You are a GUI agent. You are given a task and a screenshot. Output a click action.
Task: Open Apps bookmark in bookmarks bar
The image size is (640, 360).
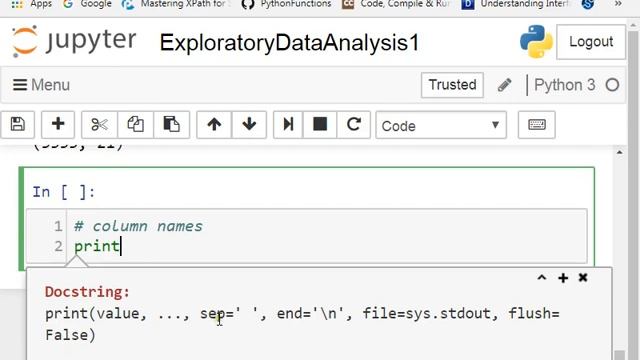pyautogui.click(x=32, y=4)
